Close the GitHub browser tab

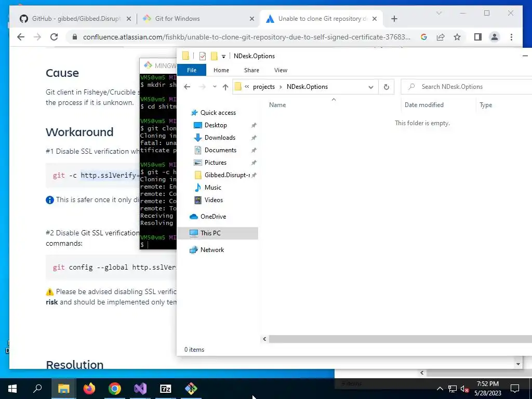point(129,19)
